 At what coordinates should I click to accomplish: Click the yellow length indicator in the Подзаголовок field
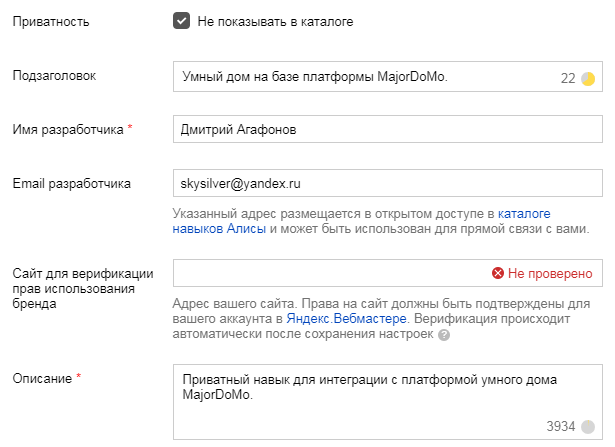tap(588, 78)
